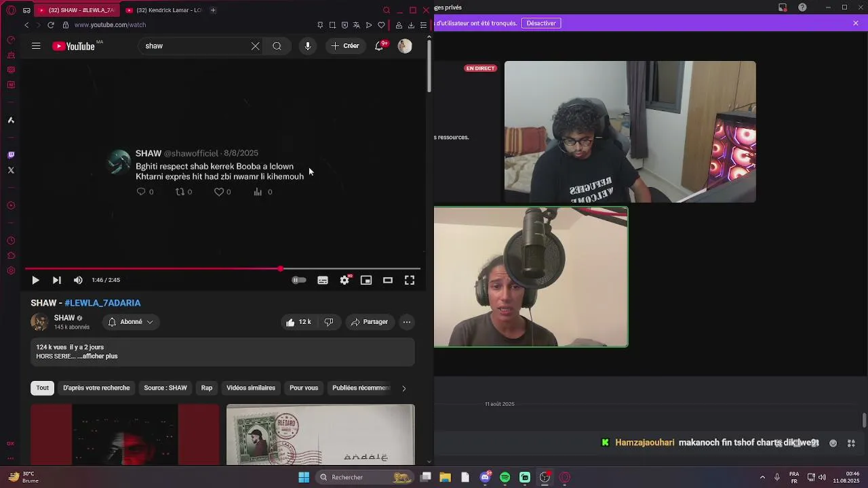The width and height of the screenshot is (868, 488).
Task: Show hidden tray icons chevron
Action: click(x=762, y=477)
